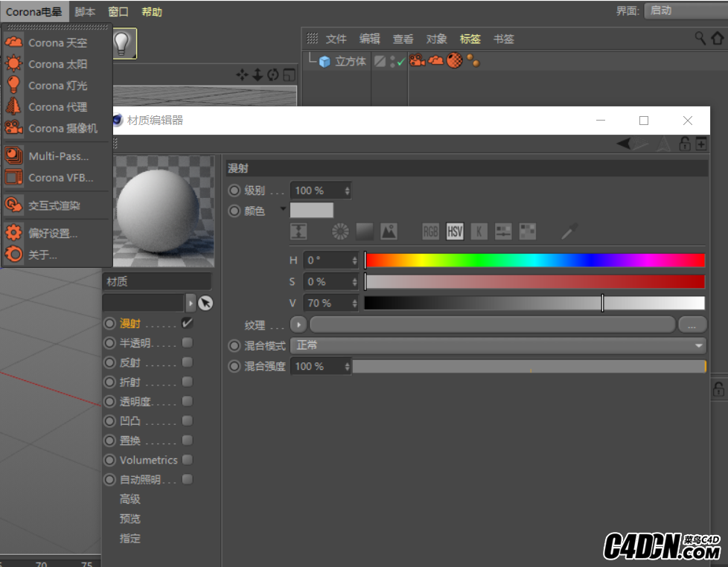The width and height of the screenshot is (728, 567).
Task: Activate the eyedropper color picker
Action: click(x=569, y=231)
